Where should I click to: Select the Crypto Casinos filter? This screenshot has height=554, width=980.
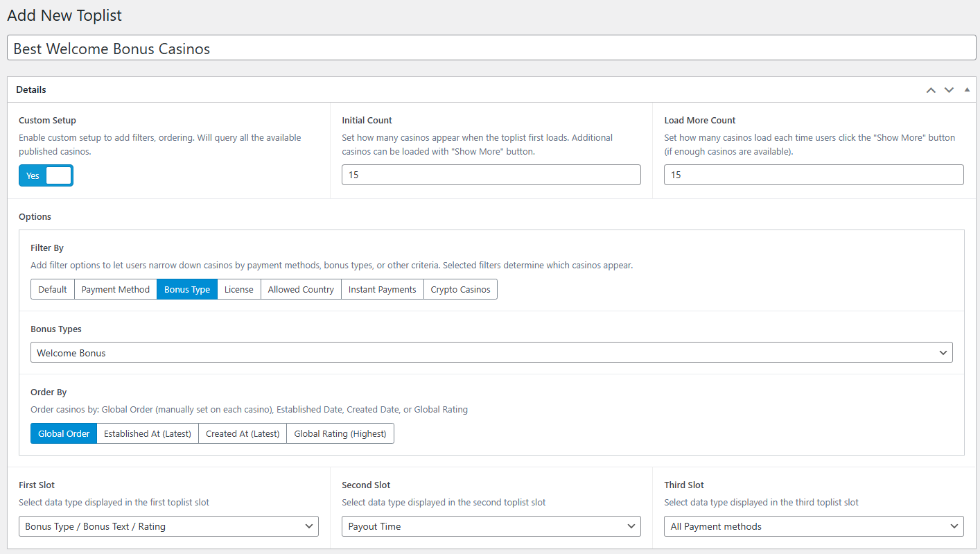tap(460, 289)
